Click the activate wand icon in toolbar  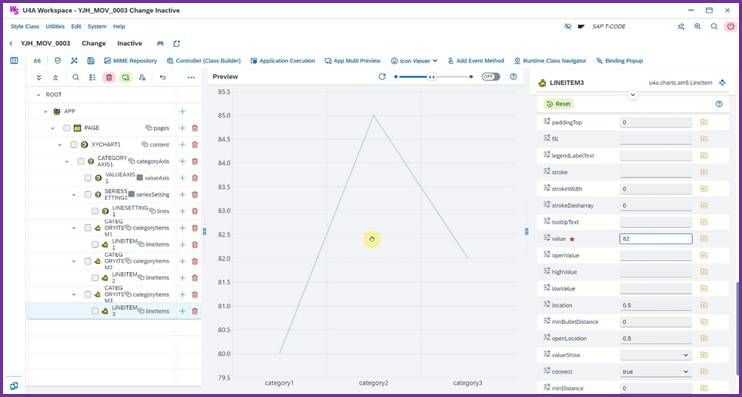[74, 61]
